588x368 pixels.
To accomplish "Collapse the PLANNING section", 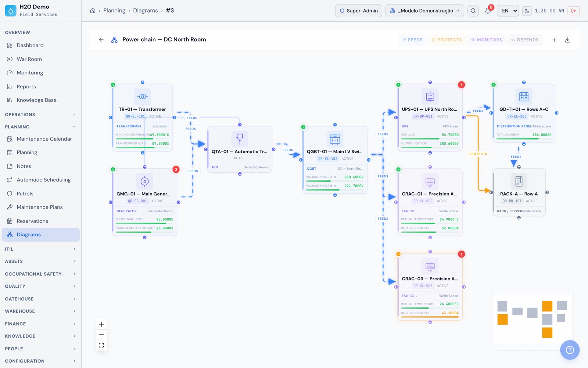I will point(40,127).
